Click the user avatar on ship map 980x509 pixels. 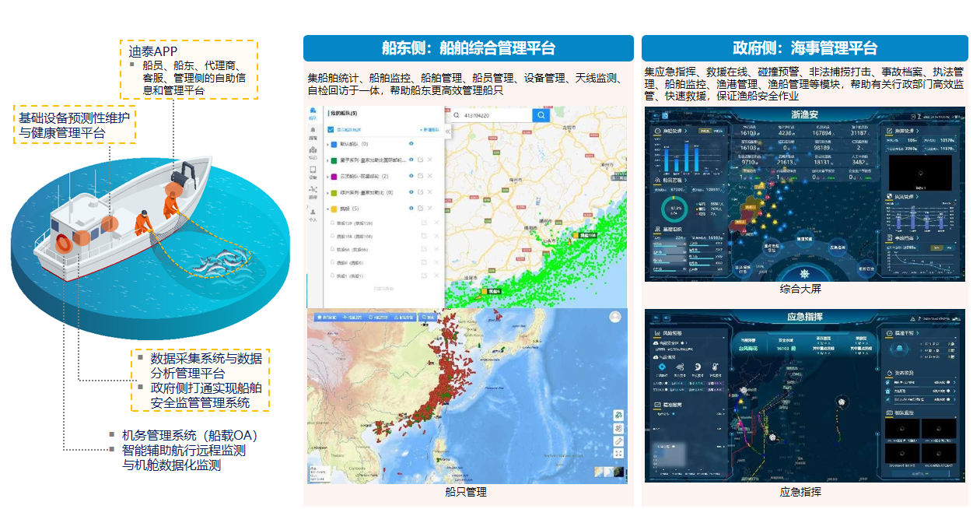pyautogui.click(x=615, y=317)
